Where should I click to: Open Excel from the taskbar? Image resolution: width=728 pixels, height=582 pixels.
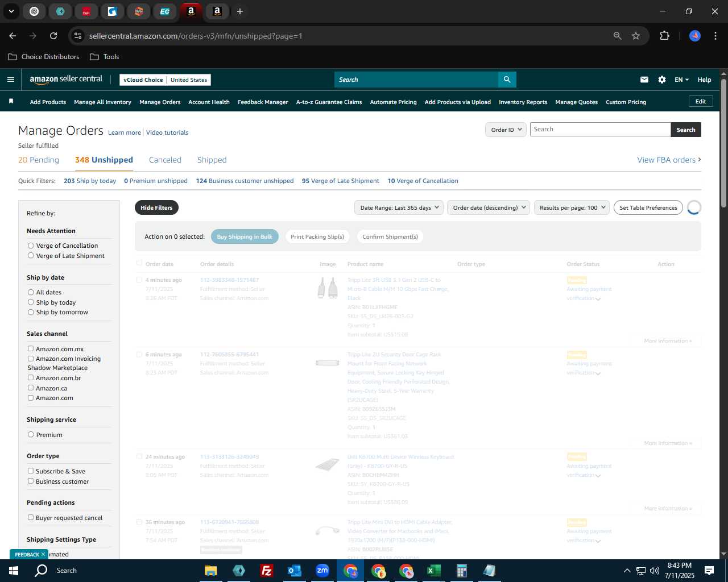(x=433, y=571)
